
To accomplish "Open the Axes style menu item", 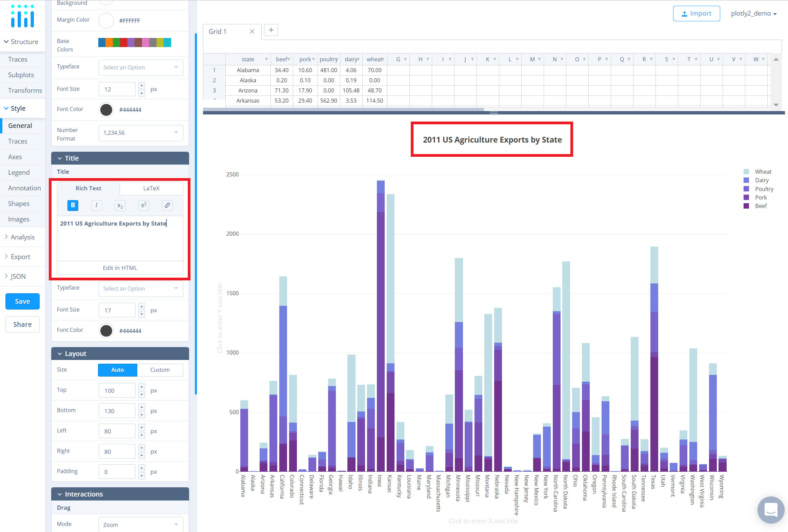I will [15, 157].
